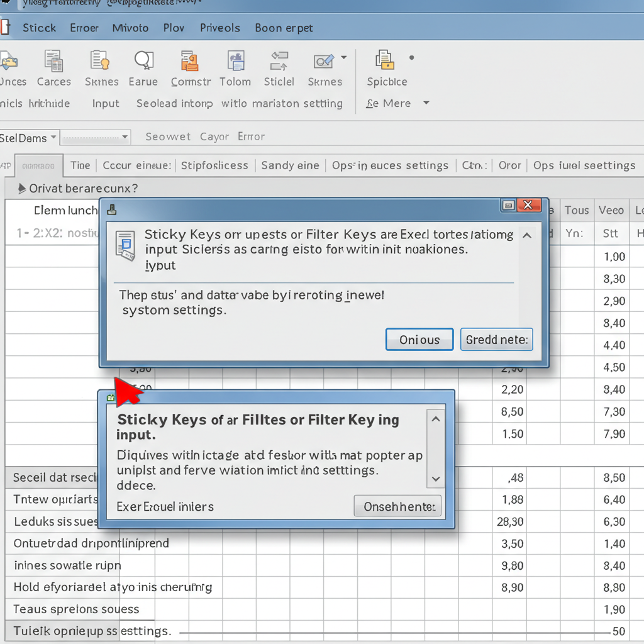This screenshot has width=644, height=644.
Task: Open the Plov menu
Action: tap(174, 28)
